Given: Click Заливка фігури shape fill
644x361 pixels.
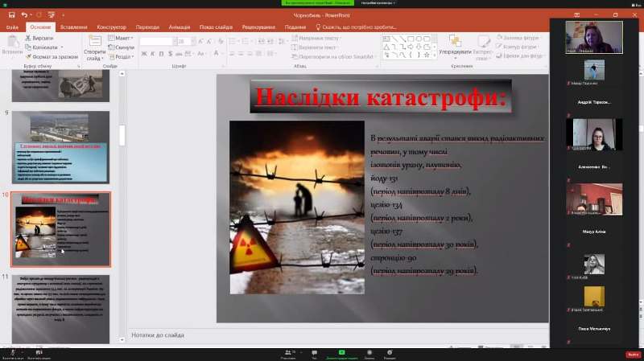Looking at the screenshot, I should tap(518, 38).
